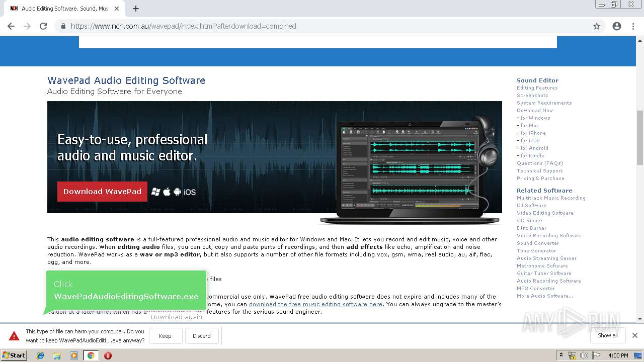This screenshot has width=644, height=362.
Task: Open the Chrome profile avatar icon
Action: pos(617,26)
